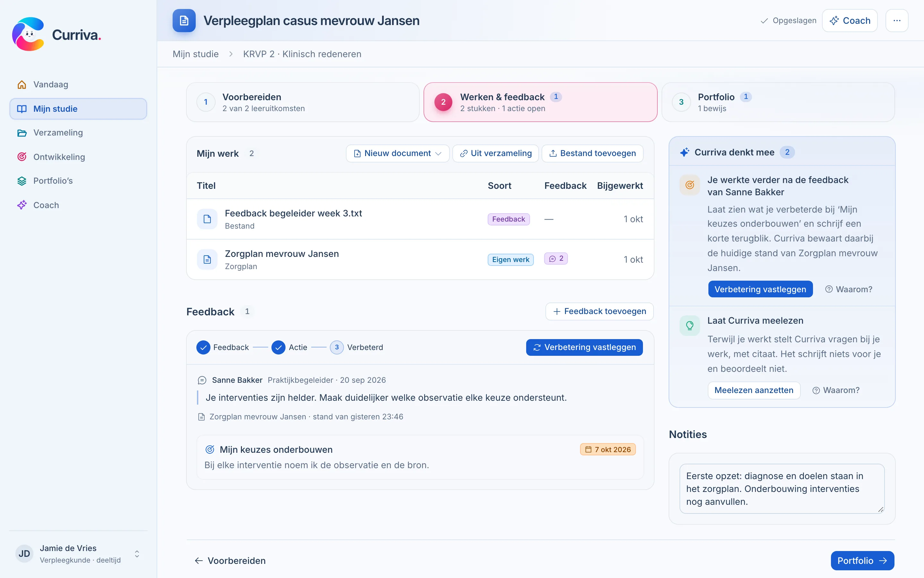The height and width of the screenshot is (578, 924).
Task: Click the resize handle of the Notities text area
Action: coord(880,510)
